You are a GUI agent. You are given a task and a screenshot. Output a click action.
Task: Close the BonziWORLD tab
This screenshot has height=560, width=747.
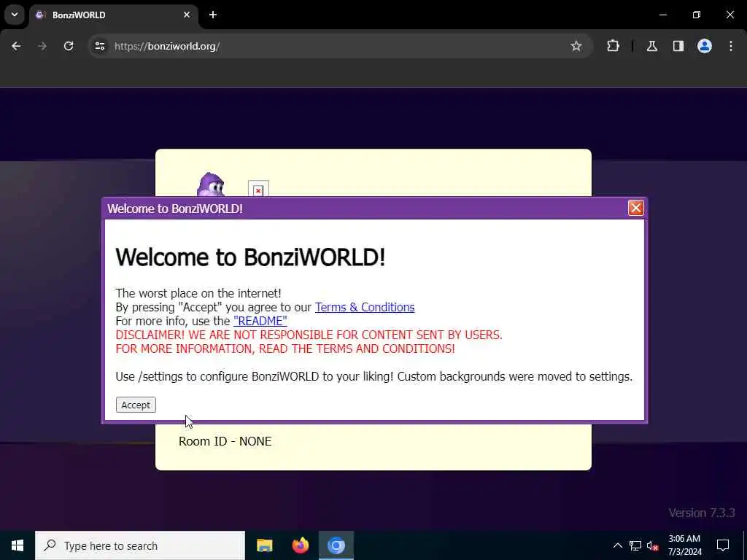pos(187,15)
